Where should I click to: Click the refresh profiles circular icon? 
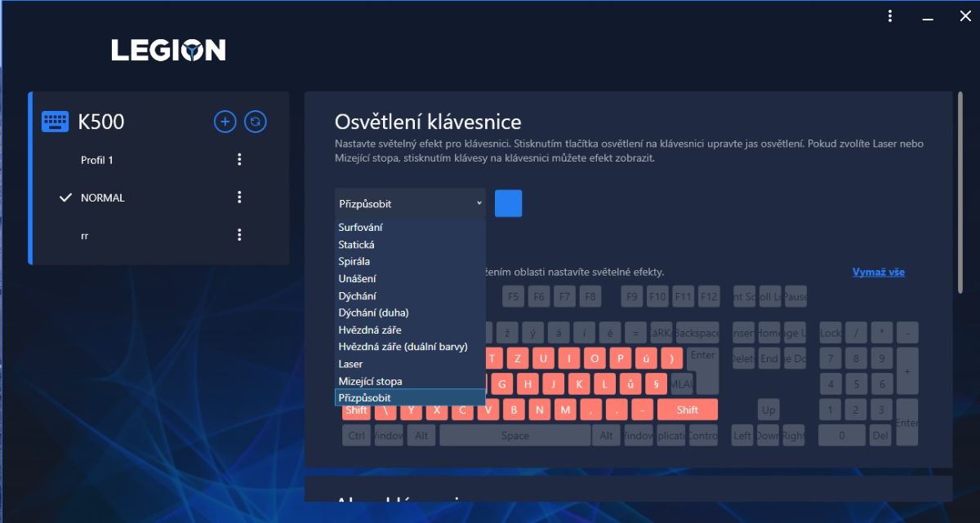click(x=256, y=122)
